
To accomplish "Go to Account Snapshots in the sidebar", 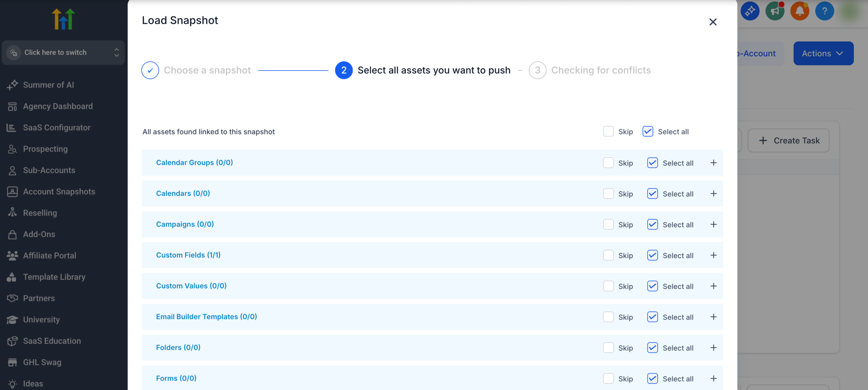I will pos(59,191).
